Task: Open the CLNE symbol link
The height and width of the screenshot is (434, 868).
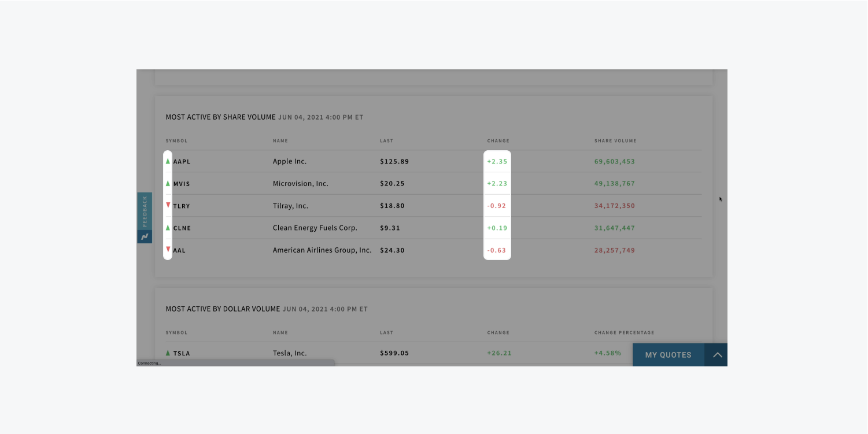Action: coord(182,228)
